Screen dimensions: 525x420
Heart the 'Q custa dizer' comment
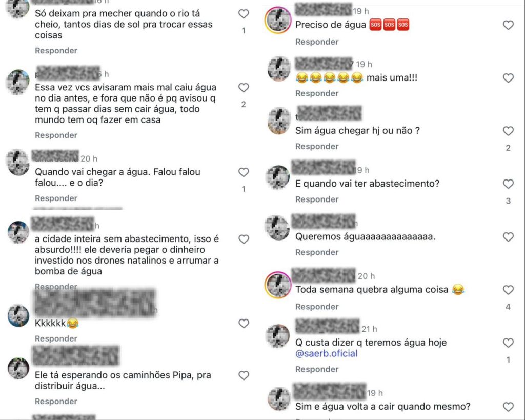508,343
